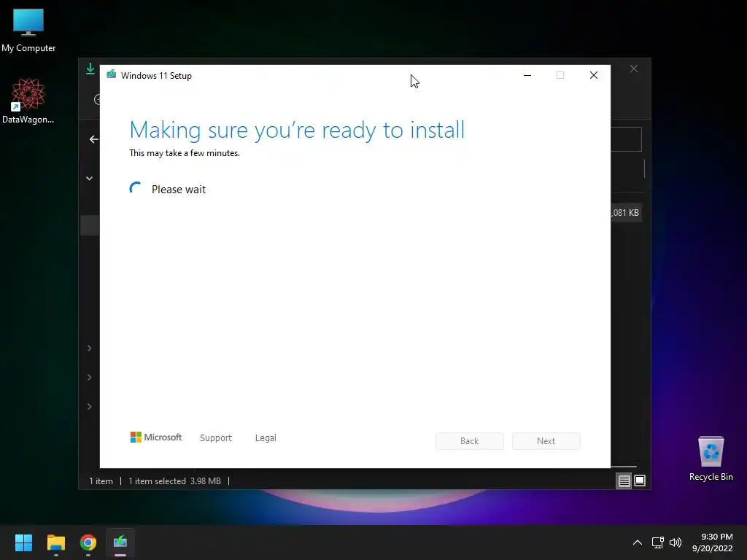This screenshot has height=560, width=747.
Task: Click the Microsoft logo in Setup
Action: tap(156, 437)
